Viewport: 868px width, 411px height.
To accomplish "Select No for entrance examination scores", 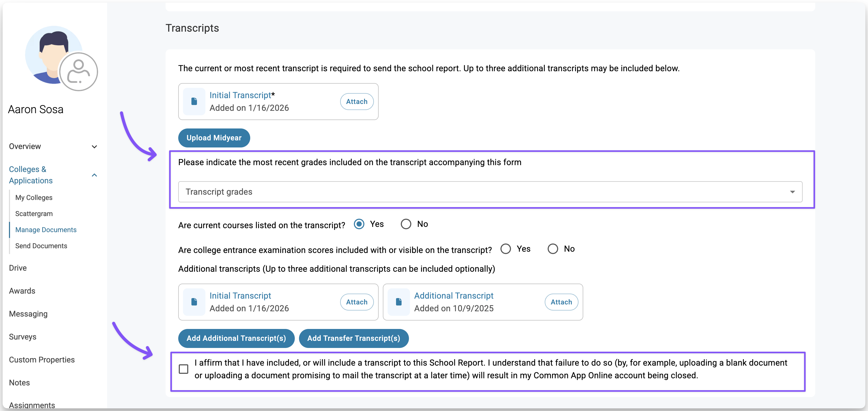I will tap(553, 249).
